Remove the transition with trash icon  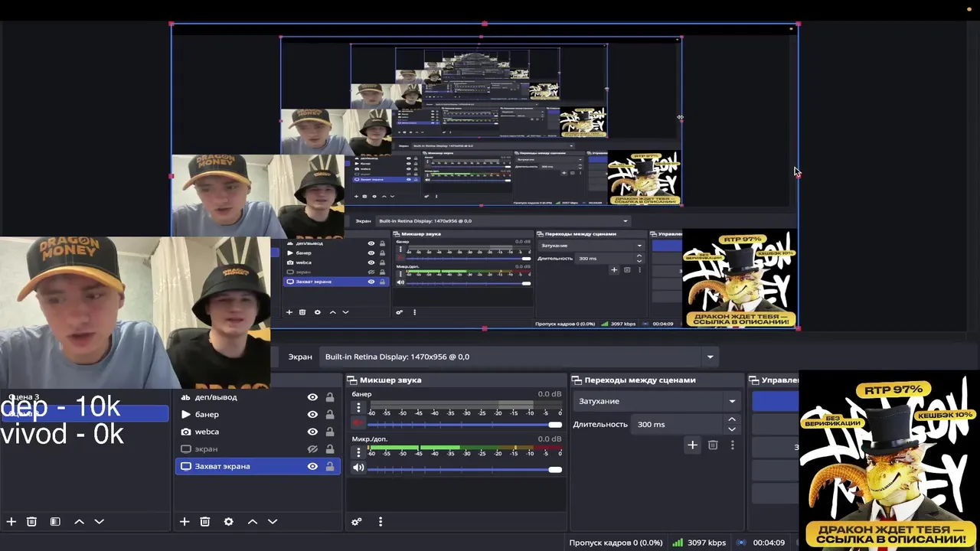713,445
